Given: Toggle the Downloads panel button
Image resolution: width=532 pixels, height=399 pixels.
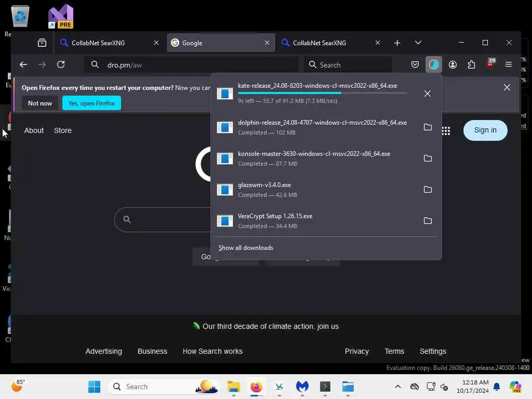Looking at the screenshot, I should pos(434,64).
